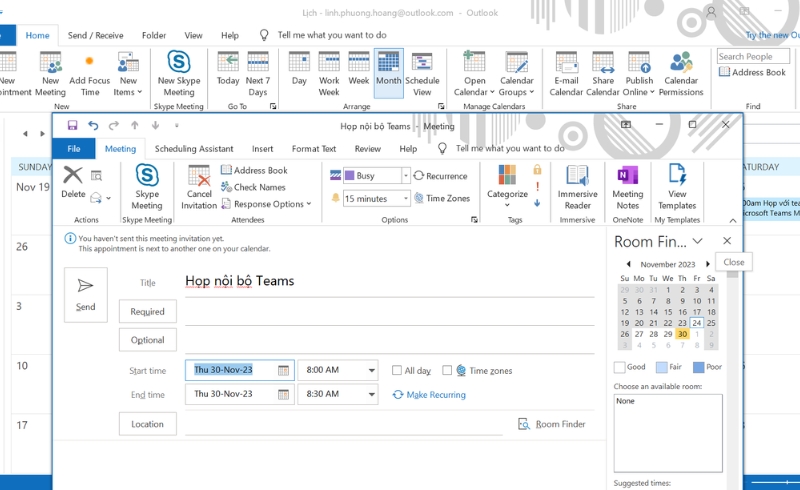Select date 24 in Room Finder calendar

(x=696, y=323)
